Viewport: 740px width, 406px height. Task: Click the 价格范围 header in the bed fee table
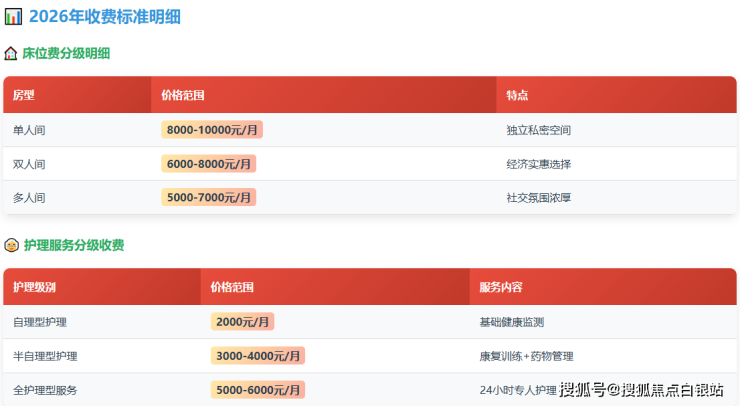tap(183, 95)
